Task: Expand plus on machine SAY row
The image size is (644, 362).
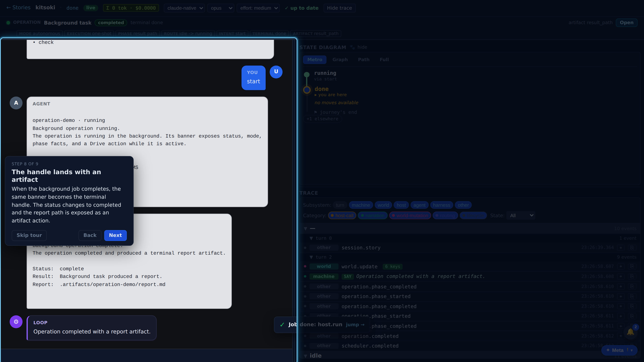Action: [621, 276]
